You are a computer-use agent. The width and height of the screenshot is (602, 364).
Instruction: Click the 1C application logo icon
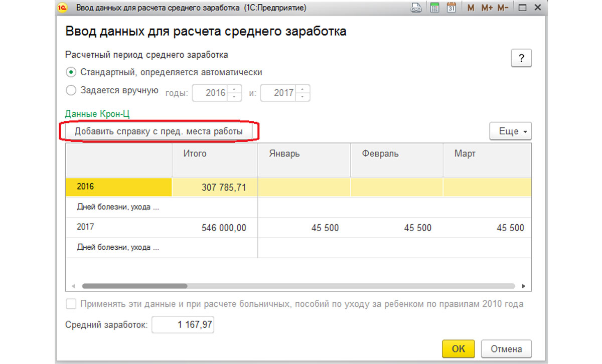click(63, 8)
